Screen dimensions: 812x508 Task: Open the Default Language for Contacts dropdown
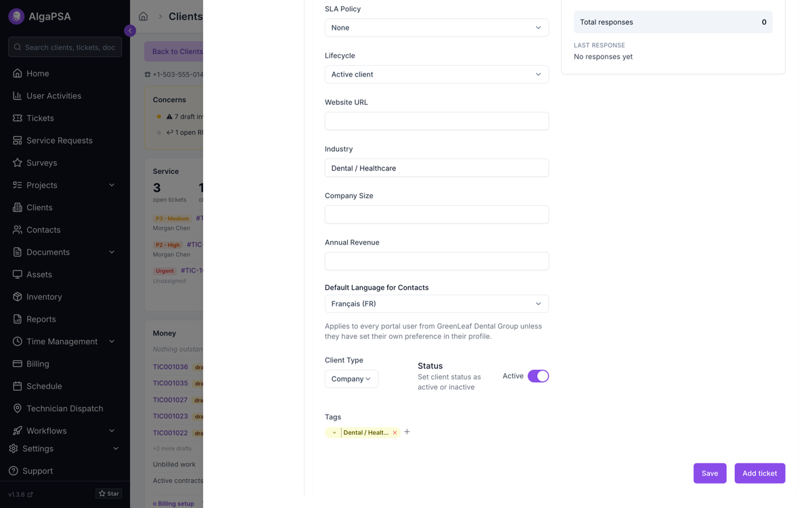coord(436,304)
